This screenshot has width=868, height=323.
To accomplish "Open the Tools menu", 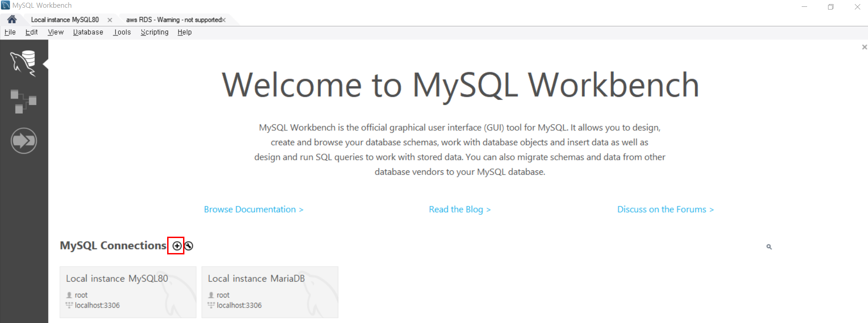I will [122, 32].
